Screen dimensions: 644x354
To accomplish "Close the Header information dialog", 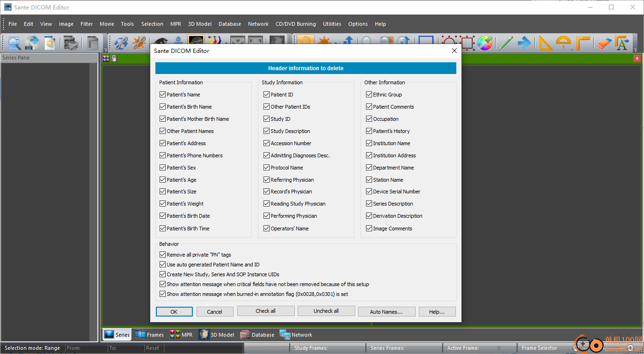I will [x=454, y=51].
